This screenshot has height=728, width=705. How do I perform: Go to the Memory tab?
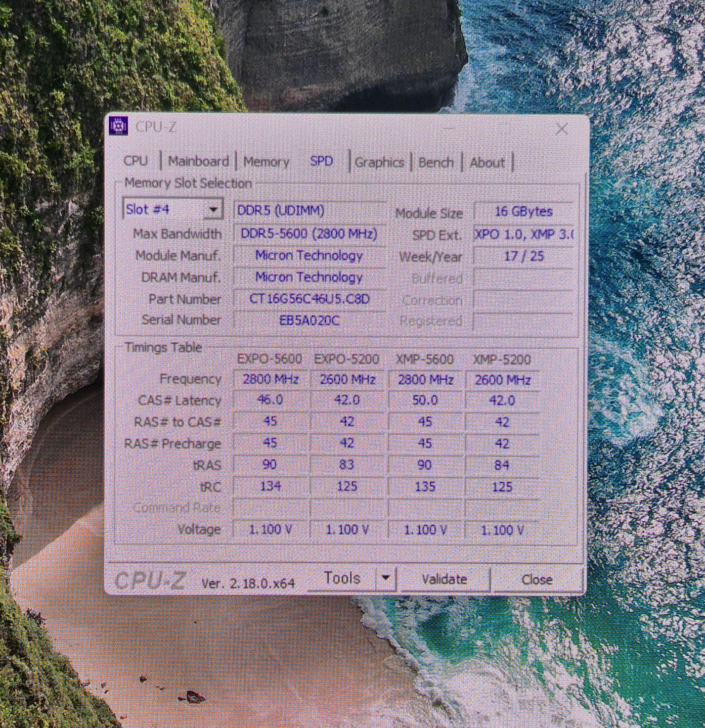coord(266,162)
